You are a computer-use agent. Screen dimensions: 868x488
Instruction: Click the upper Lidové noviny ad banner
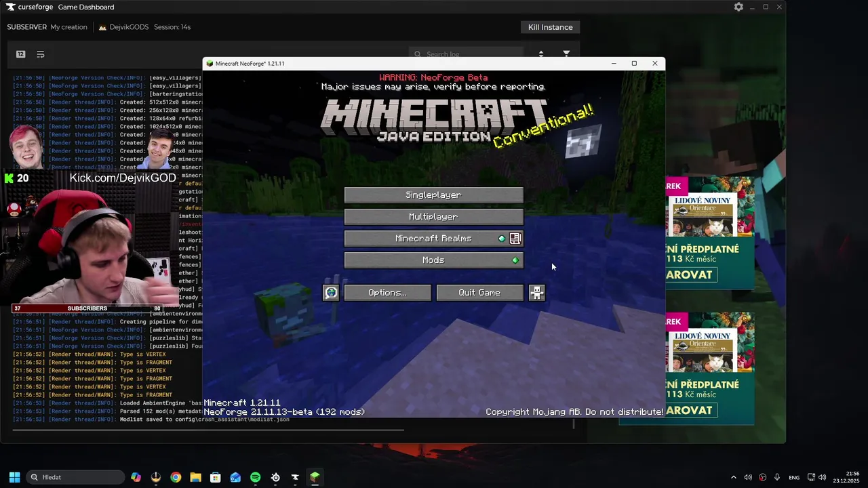(710, 232)
